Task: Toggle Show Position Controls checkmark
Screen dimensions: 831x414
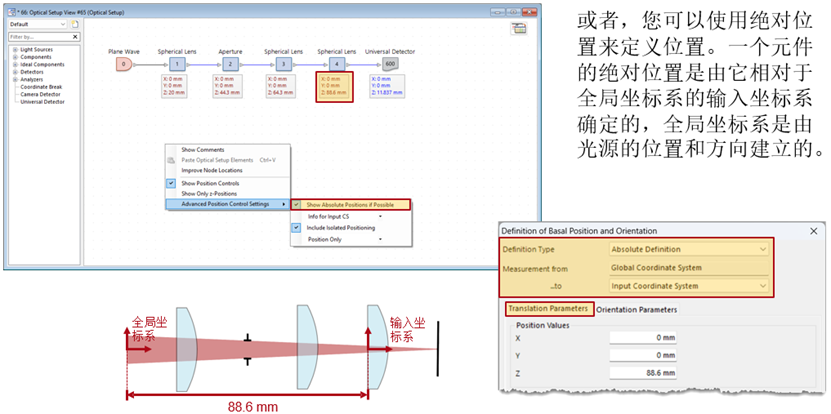Action: pos(171,183)
